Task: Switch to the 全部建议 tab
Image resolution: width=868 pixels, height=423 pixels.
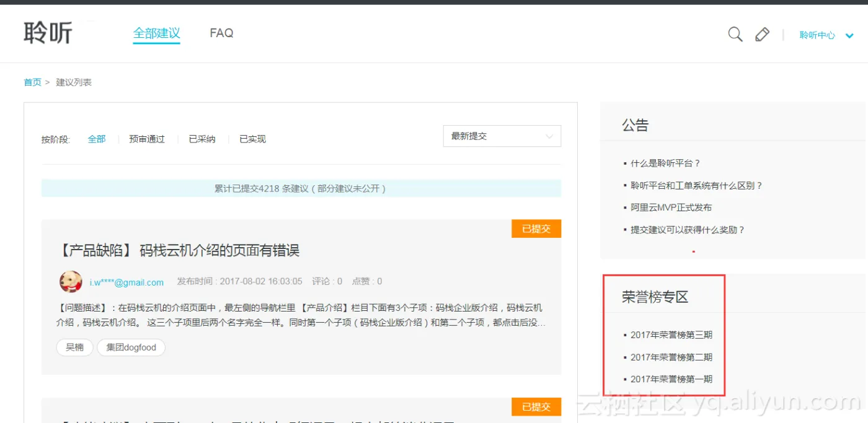Action: [156, 33]
